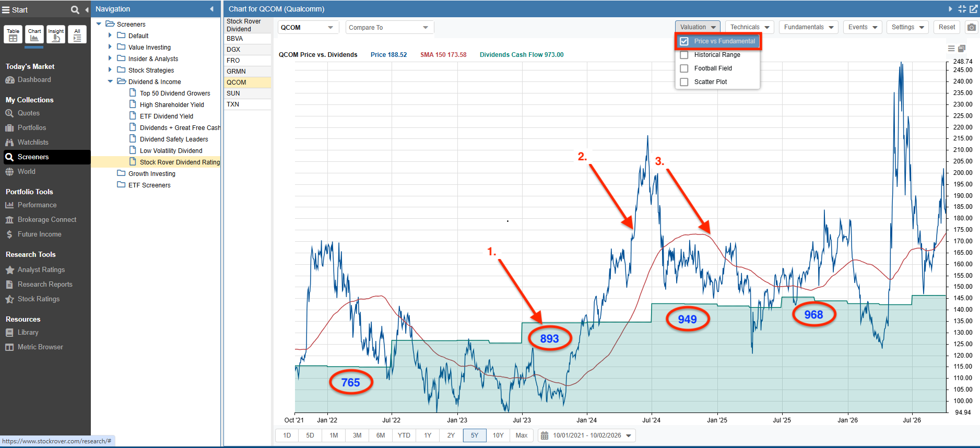Switch to Table view icon
The height and width of the screenshot is (448, 980).
pos(13,34)
